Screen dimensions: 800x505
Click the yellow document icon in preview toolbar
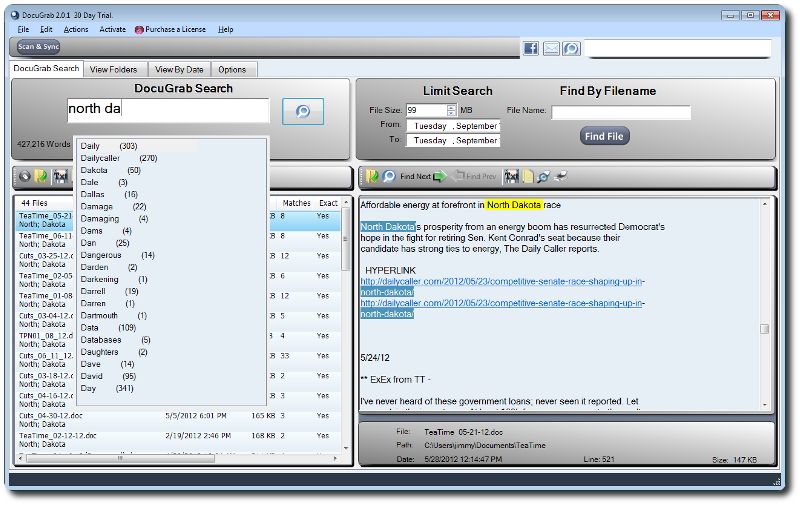pos(528,176)
